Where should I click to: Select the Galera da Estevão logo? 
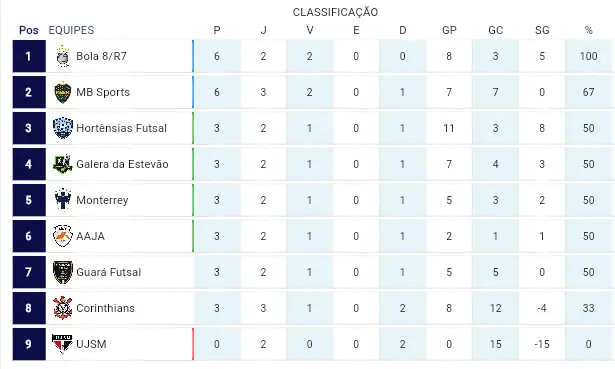click(63, 164)
